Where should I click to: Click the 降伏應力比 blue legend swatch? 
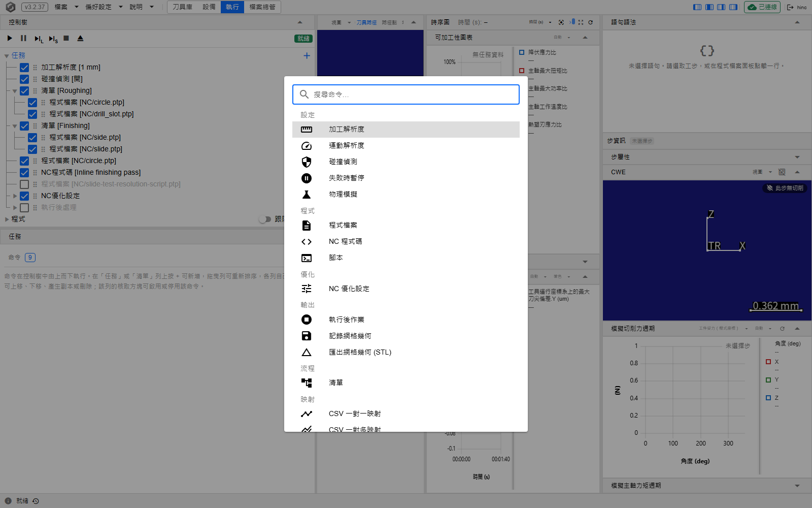[522, 52]
